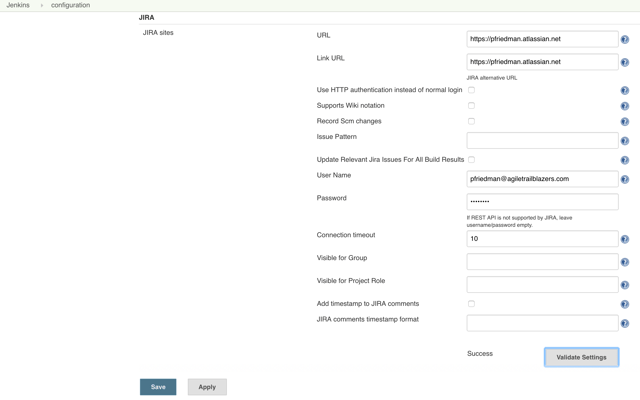Show help for HTTP authentication option

point(624,91)
